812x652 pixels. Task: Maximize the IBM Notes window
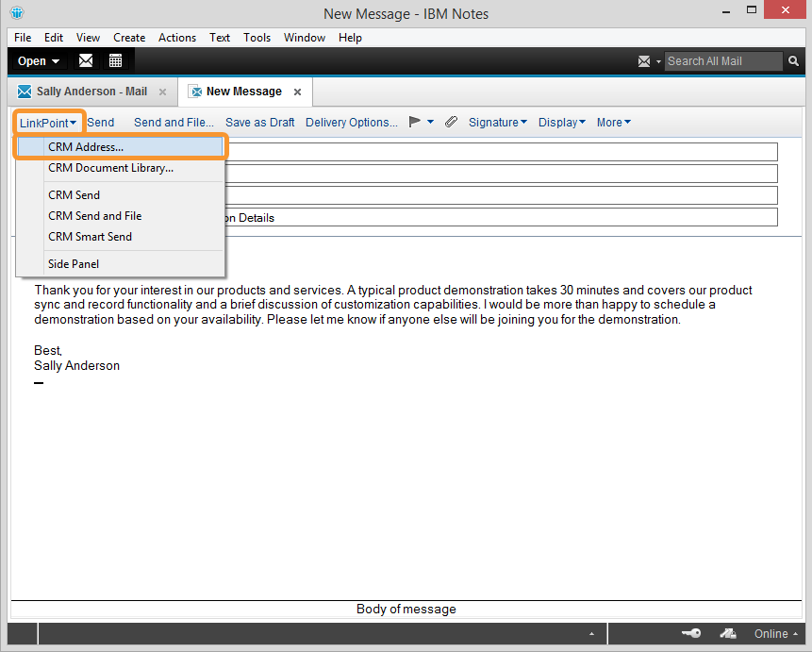[752, 9]
